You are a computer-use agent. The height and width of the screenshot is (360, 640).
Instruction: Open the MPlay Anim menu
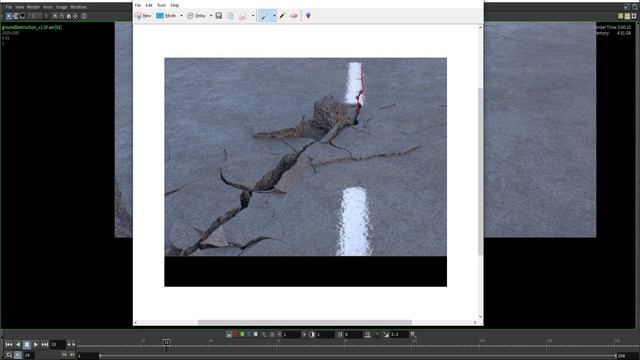click(48, 7)
